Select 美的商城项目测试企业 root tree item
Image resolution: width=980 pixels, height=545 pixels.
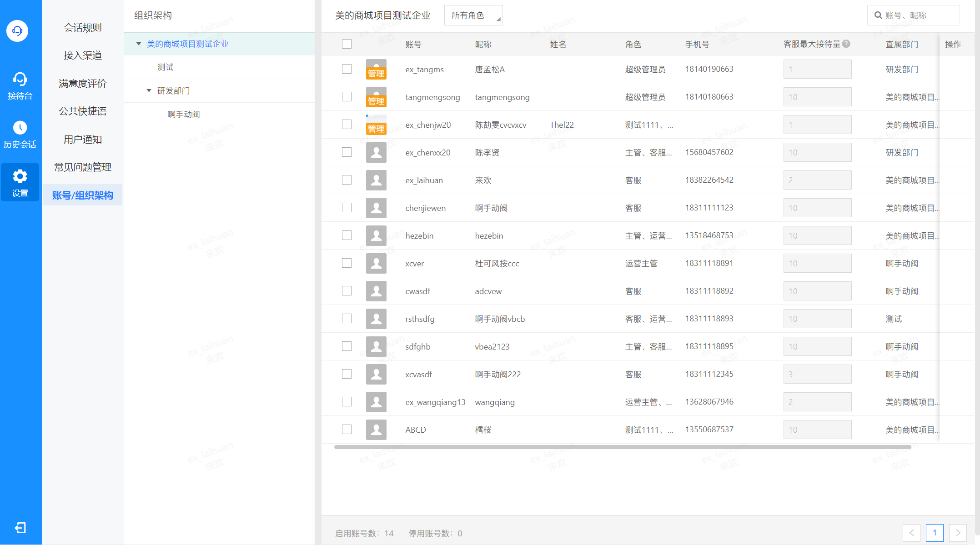tap(188, 44)
